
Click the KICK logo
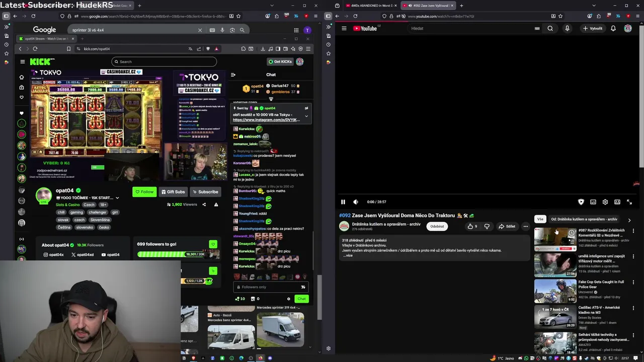40,61
